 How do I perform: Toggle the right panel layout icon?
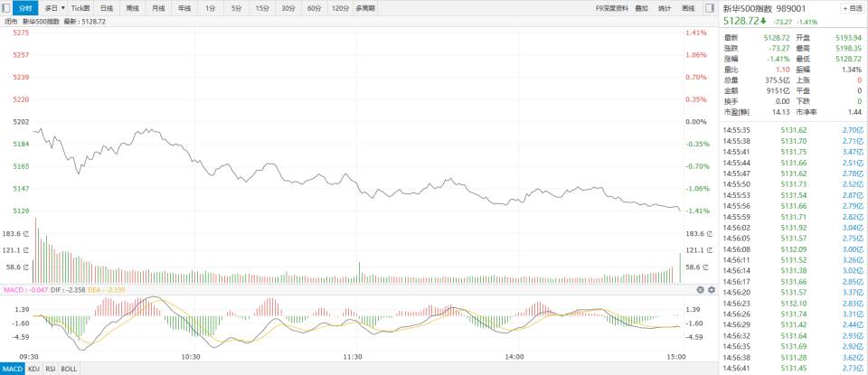click(712, 8)
